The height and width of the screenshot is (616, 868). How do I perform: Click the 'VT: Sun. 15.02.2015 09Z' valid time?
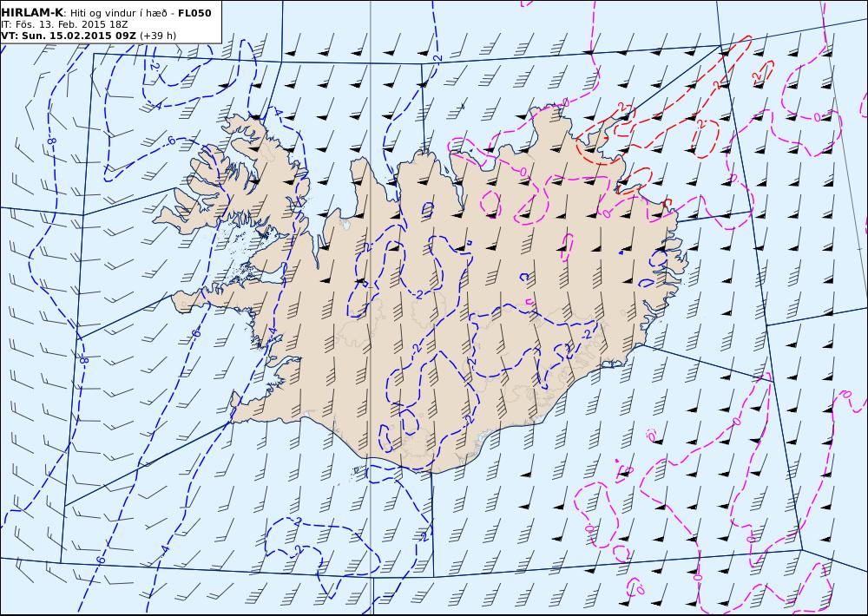(69, 36)
